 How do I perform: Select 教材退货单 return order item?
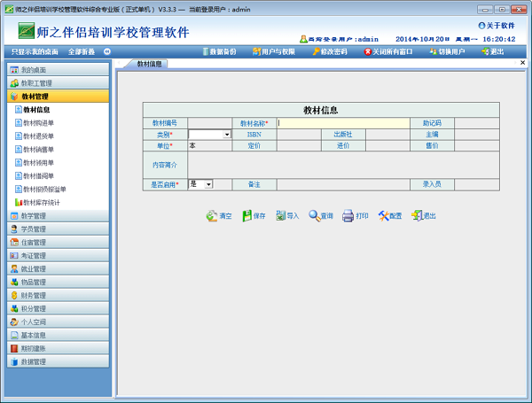(35, 136)
